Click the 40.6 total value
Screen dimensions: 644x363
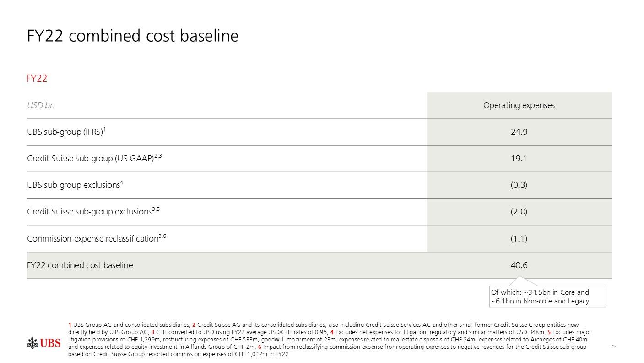(x=519, y=265)
